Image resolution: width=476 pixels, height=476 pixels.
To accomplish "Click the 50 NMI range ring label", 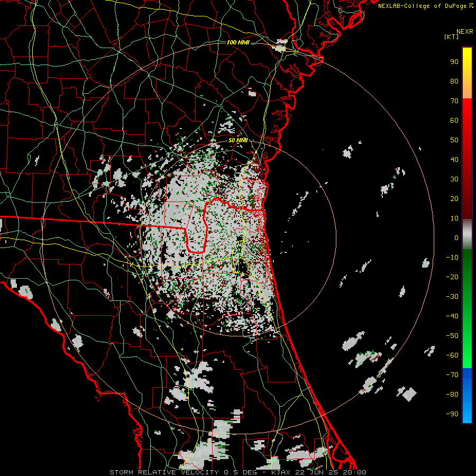I will (238, 140).
